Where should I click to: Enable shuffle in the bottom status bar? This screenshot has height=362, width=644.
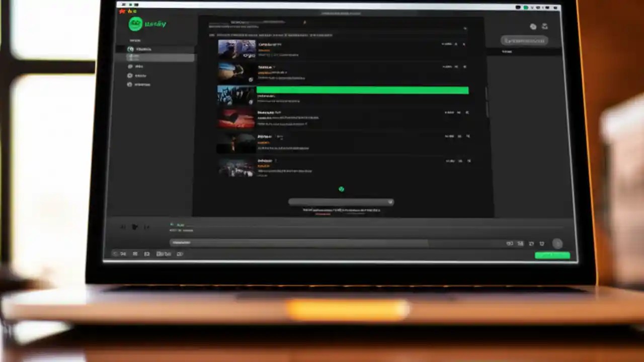click(x=123, y=254)
